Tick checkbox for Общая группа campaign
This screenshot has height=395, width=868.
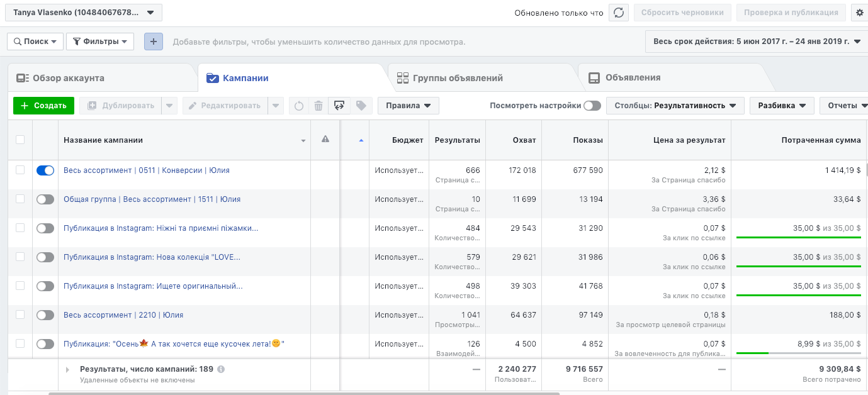pos(20,199)
